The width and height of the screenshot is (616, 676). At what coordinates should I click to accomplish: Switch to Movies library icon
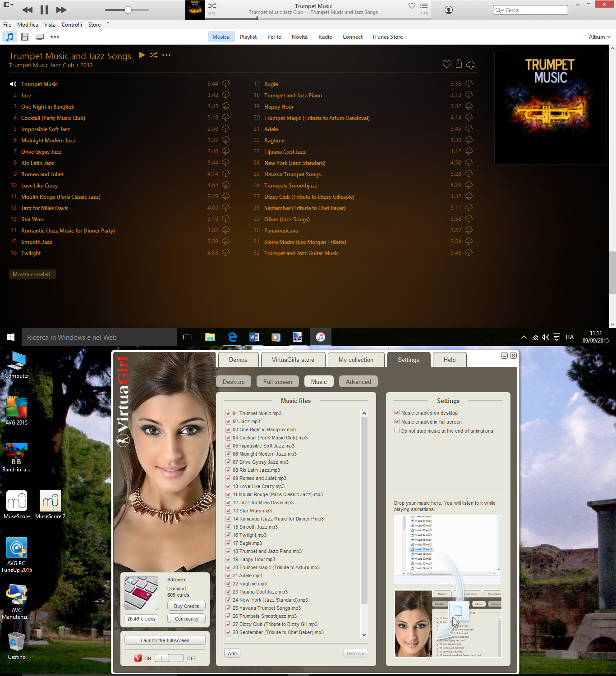(x=25, y=37)
